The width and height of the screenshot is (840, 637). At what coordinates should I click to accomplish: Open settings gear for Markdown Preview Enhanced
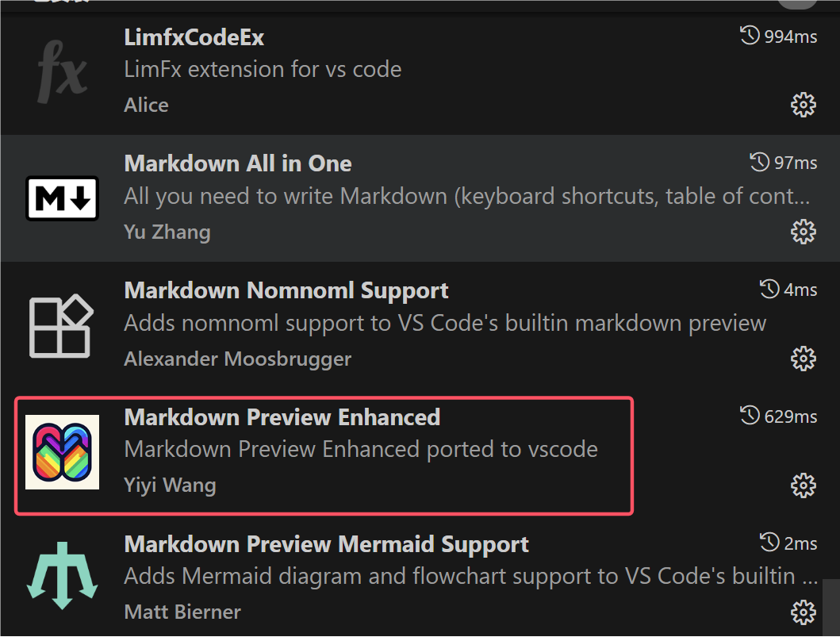pos(804,485)
